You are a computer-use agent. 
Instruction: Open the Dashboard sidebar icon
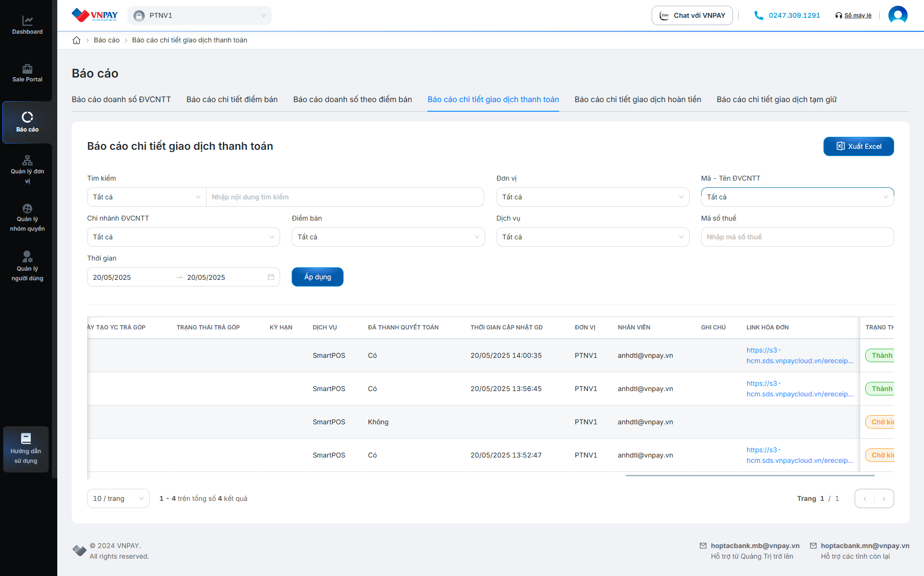point(27,21)
